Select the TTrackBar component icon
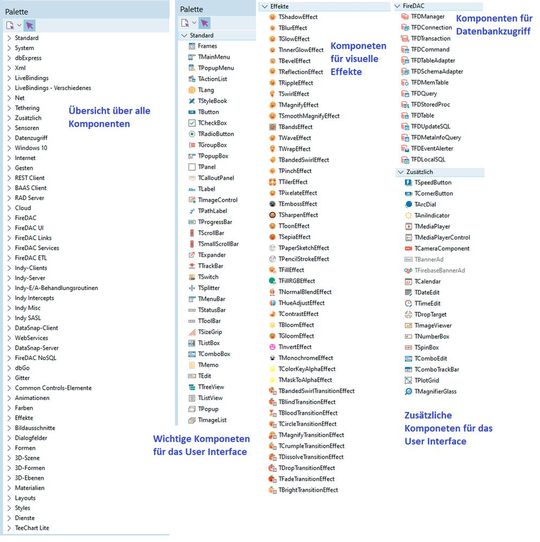This screenshot has height=542, width=540. (192, 266)
